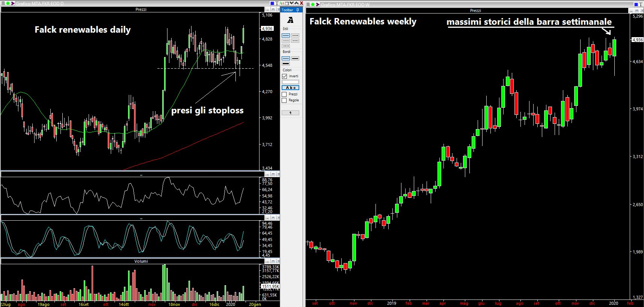Click the candlestick chart-type icon above daily chart

click(x=282, y=3)
